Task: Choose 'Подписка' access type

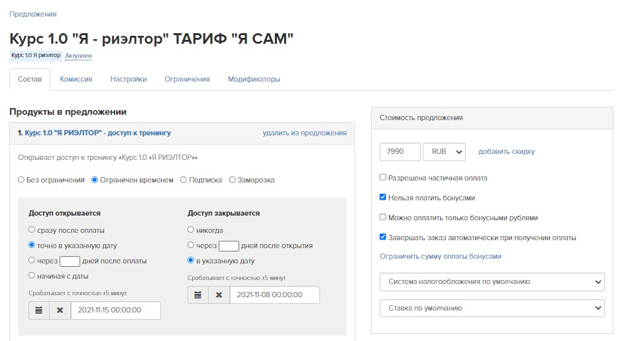Action: [184, 180]
